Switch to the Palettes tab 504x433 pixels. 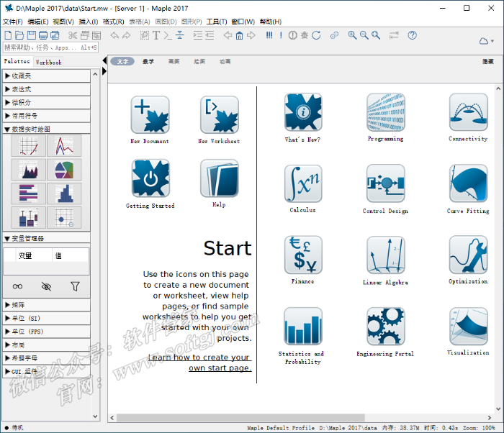[17, 61]
